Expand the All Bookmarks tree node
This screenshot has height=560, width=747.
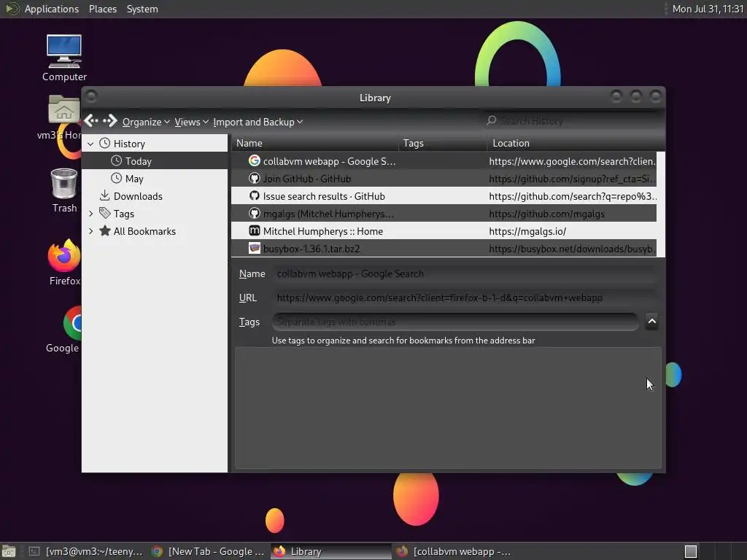(x=90, y=231)
